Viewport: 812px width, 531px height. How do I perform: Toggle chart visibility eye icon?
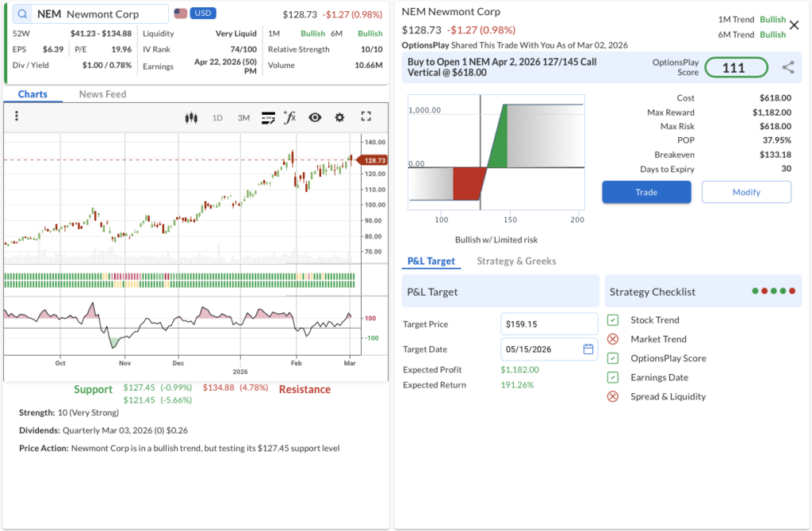click(315, 117)
